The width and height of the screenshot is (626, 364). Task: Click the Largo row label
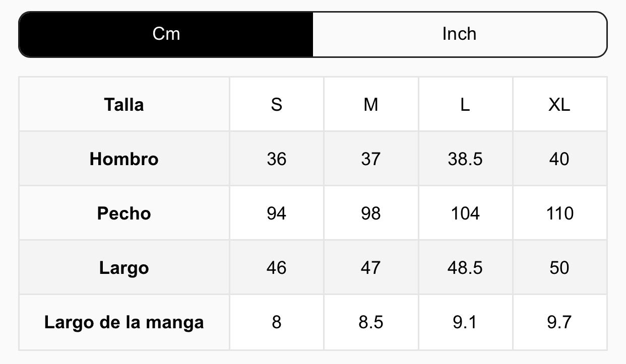(x=124, y=268)
